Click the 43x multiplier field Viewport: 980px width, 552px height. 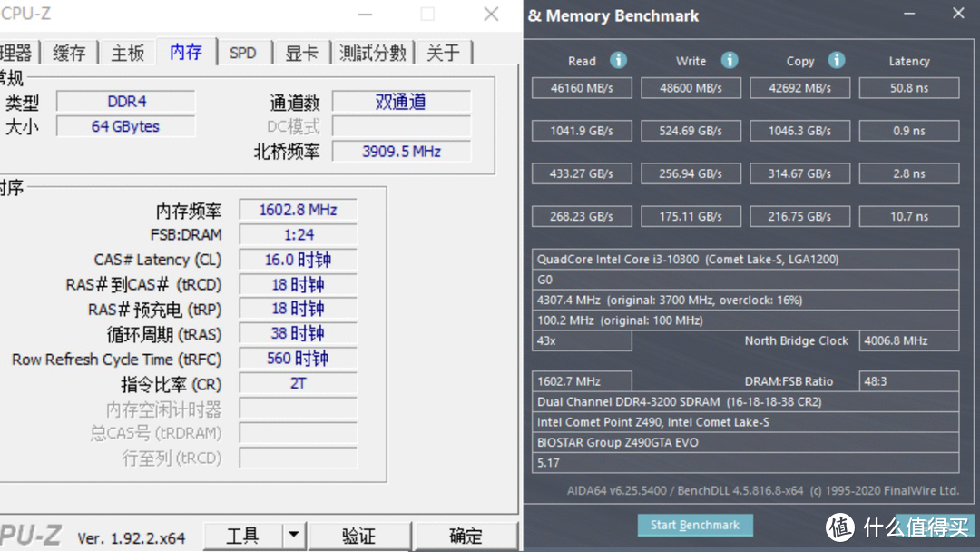(582, 340)
